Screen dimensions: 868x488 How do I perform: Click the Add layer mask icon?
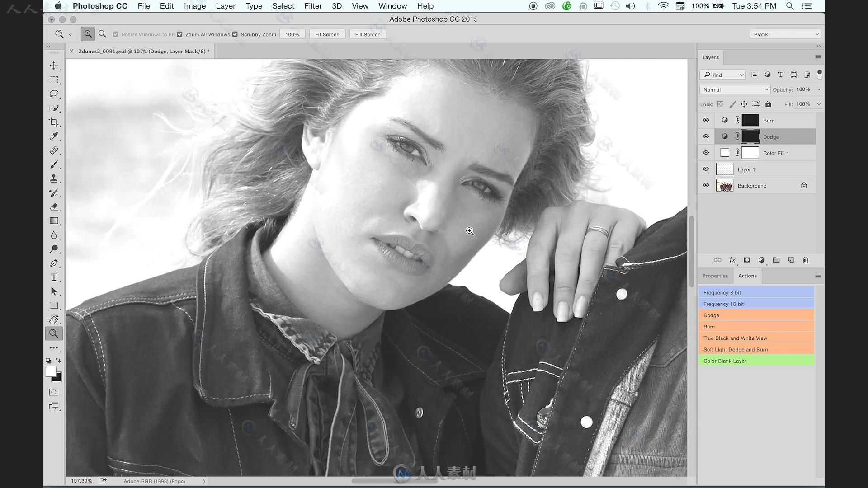pos(747,260)
